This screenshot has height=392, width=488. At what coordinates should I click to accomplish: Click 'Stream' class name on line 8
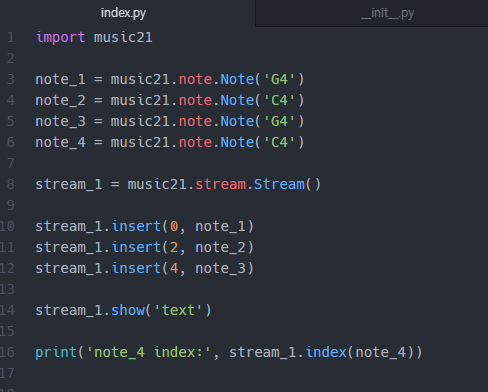point(279,184)
